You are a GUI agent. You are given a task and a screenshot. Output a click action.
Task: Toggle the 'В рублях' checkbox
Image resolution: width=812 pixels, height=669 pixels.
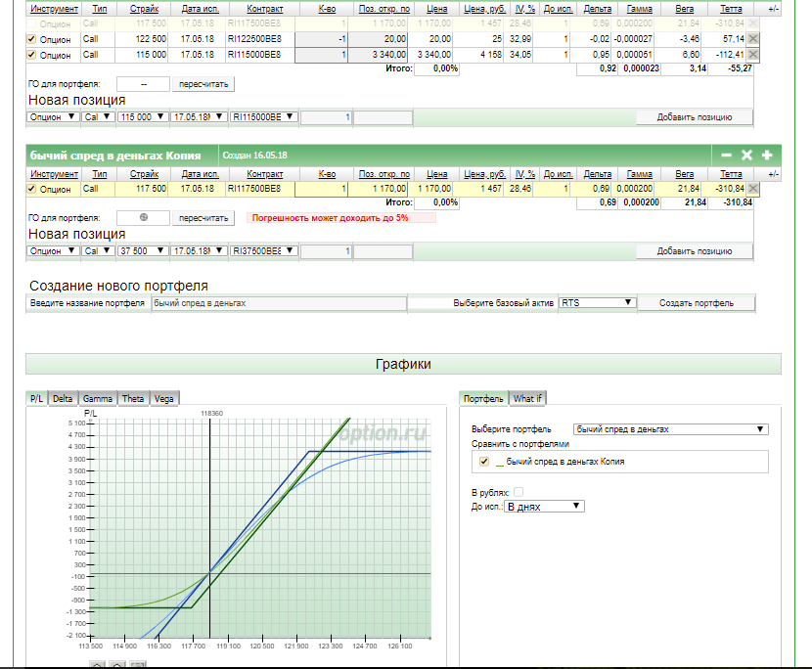coord(519,492)
